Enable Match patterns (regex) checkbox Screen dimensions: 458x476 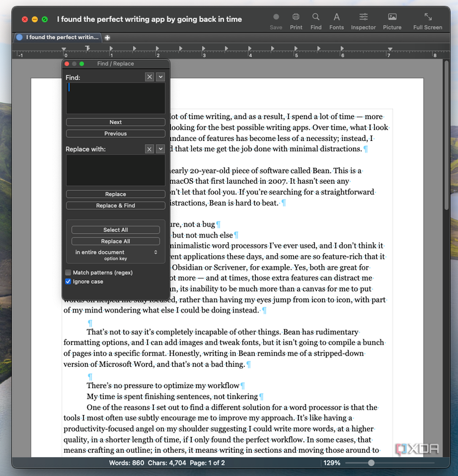pos(68,273)
